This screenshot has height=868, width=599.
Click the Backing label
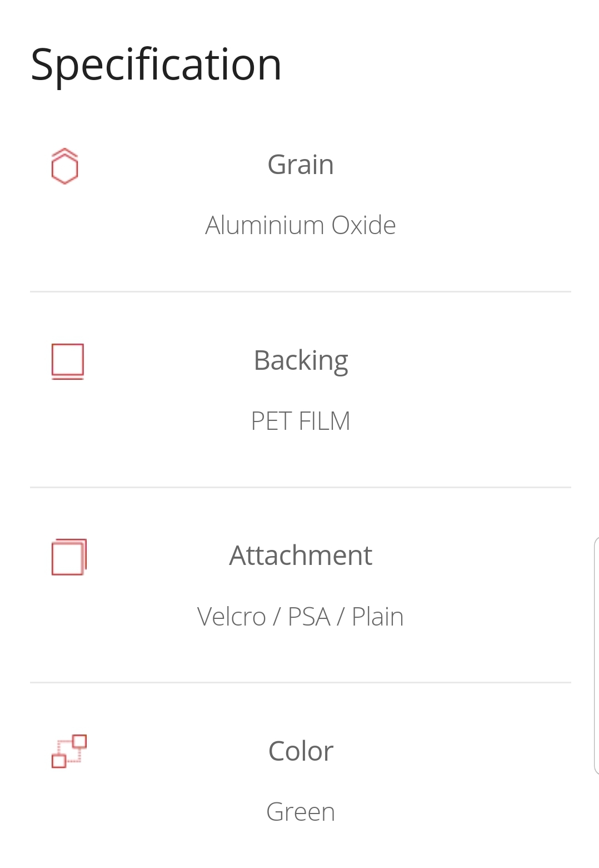click(x=301, y=361)
